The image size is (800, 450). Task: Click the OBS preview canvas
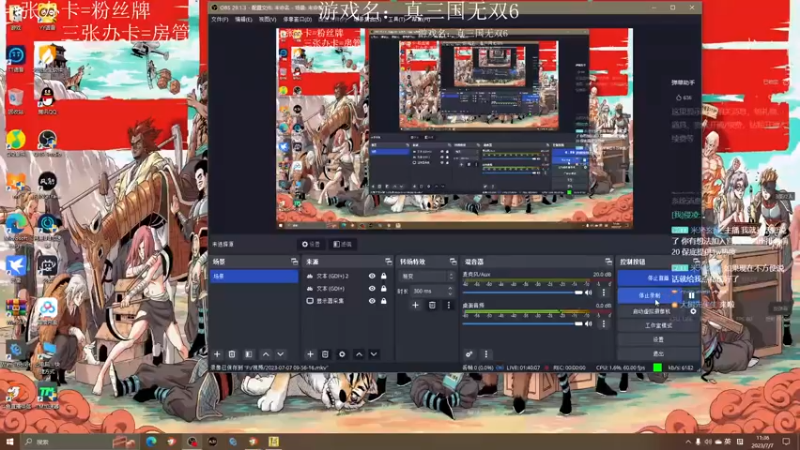(x=454, y=129)
